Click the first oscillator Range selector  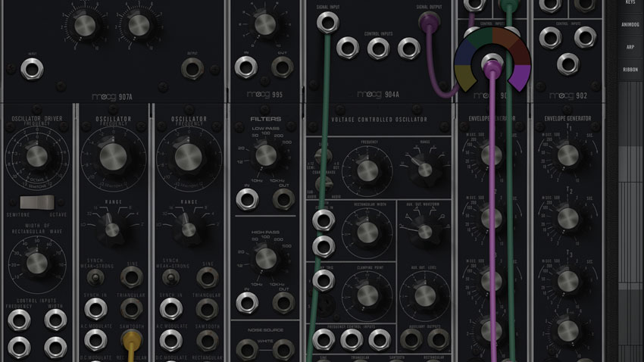[x=111, y=229]
